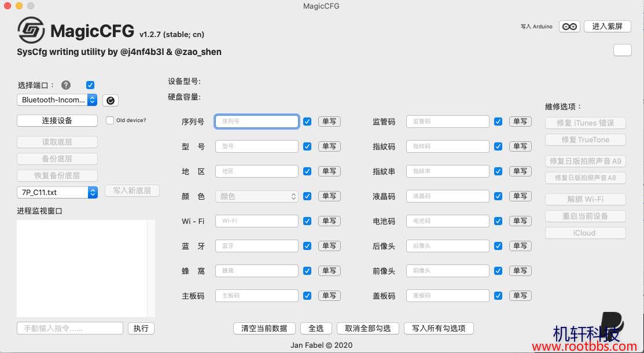Click 清空当前数据 to clear data
Screen dimensions: 644x353
tap(264, 328)
